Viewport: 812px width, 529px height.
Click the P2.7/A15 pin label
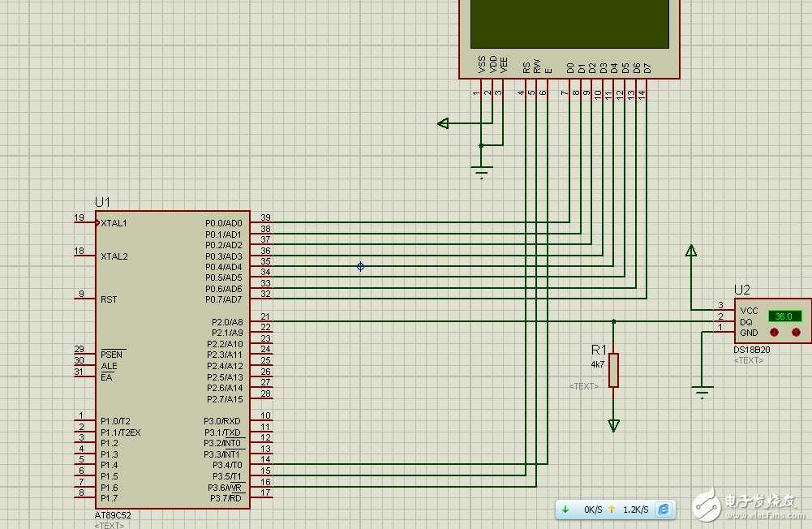coord(225,399)
